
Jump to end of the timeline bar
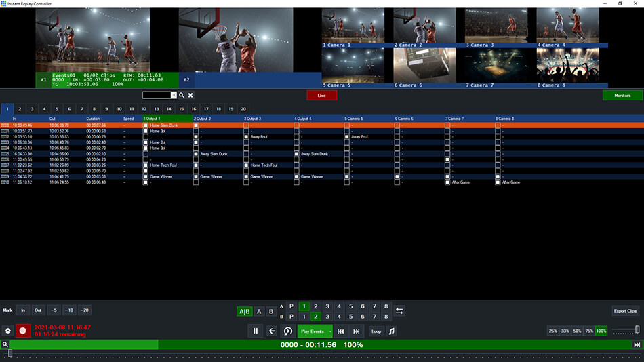(x=637, y=345)
